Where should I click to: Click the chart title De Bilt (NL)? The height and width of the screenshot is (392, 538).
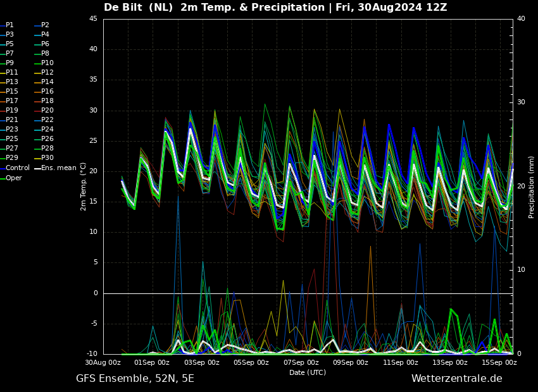click(x=138, y=8)
